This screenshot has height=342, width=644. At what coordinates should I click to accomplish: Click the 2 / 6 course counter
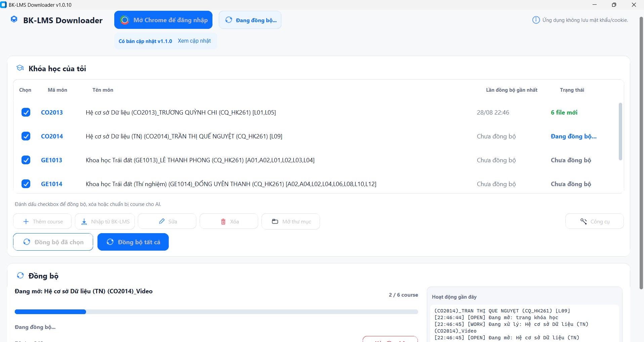pyautogui.click(x=403, y=295)
